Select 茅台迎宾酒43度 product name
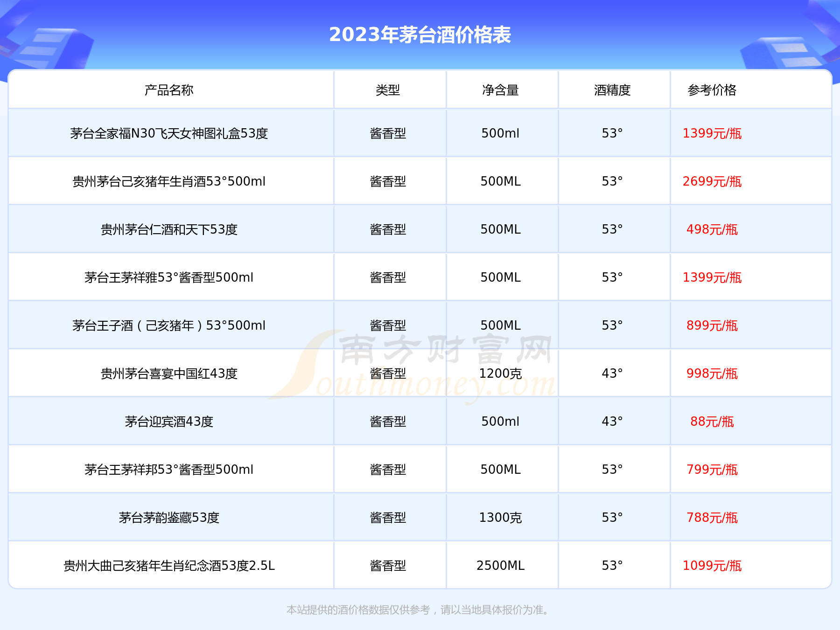 click(x=169, y=422)
